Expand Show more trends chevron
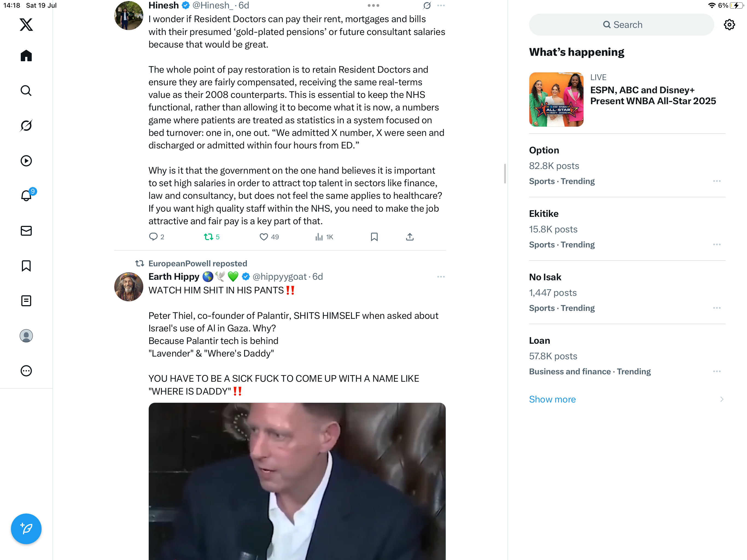 point(721,399)
